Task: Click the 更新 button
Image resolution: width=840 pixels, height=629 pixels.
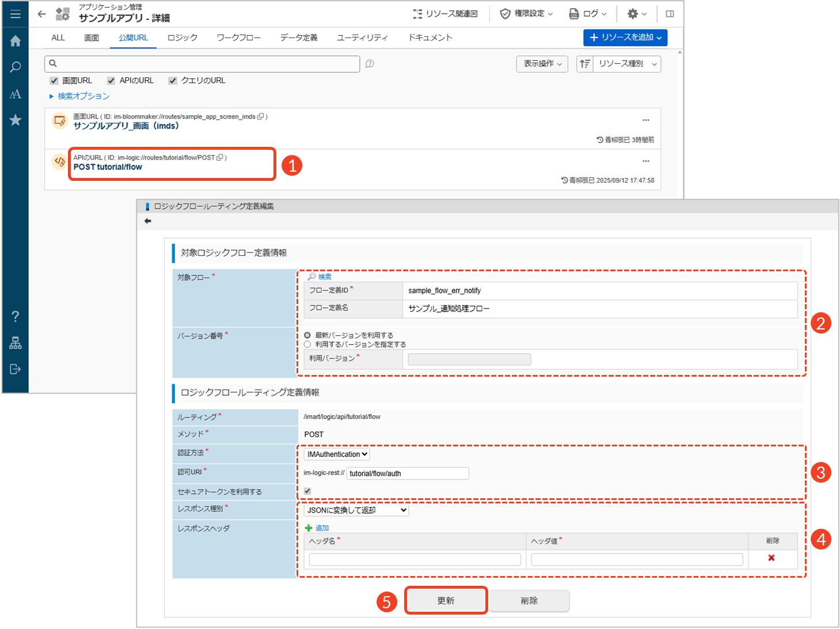Action: (446, 601)
